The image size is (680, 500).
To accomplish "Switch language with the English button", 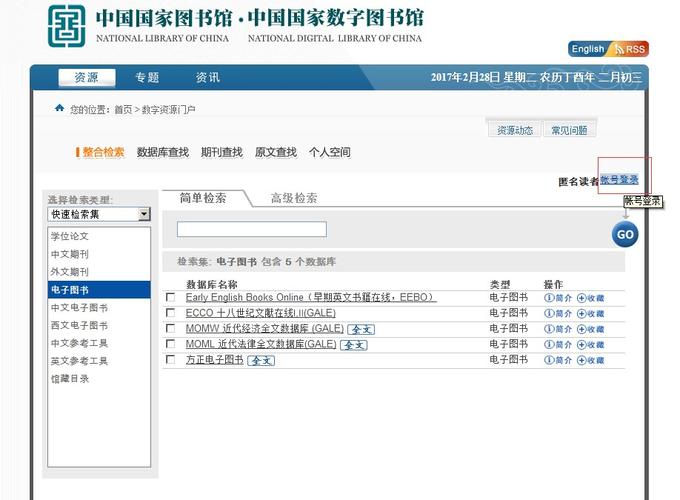I will coord(588,48).
